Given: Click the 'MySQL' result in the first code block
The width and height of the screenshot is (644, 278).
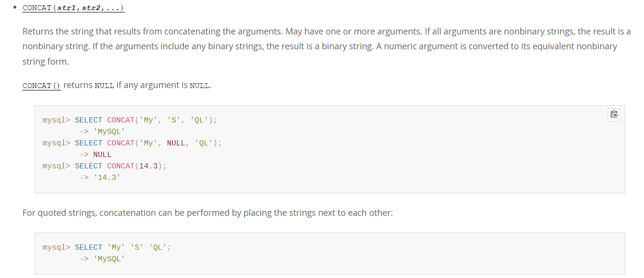Looking at the screenshot, I should [109, 132].
